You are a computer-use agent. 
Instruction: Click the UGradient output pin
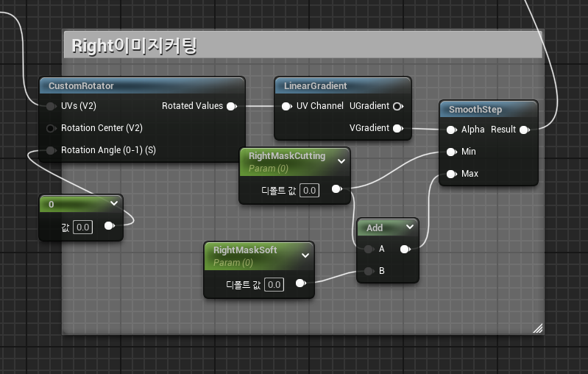tap(398, 106)
